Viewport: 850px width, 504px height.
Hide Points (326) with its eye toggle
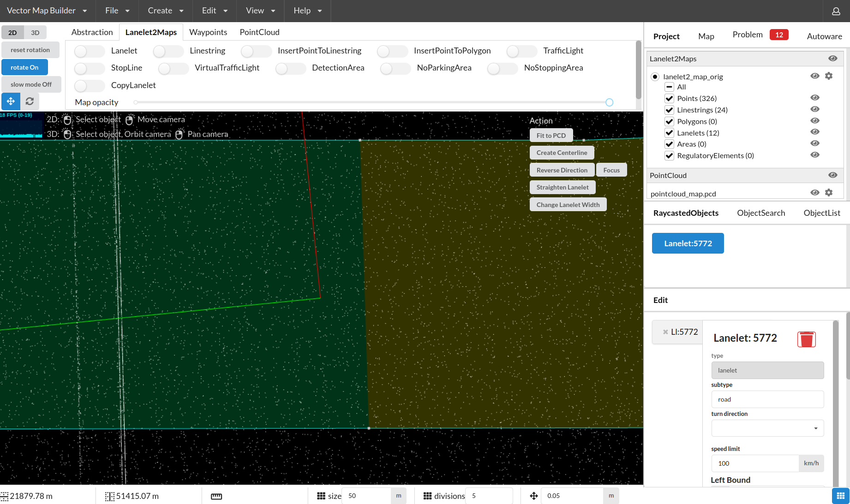814,97
